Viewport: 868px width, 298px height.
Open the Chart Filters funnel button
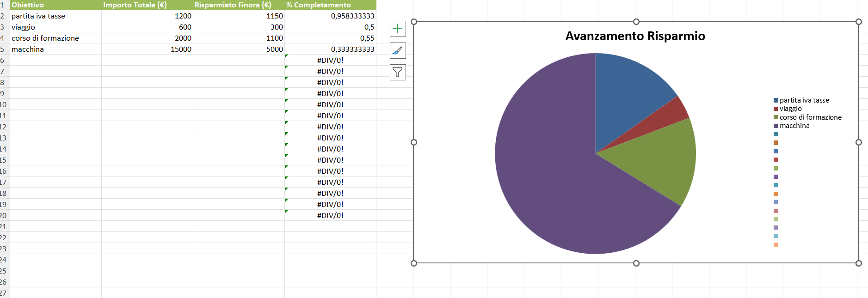[398, 72]
